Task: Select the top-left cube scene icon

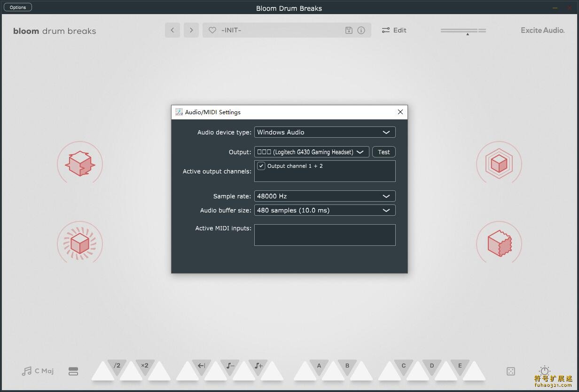Action: tap(80, 164)
